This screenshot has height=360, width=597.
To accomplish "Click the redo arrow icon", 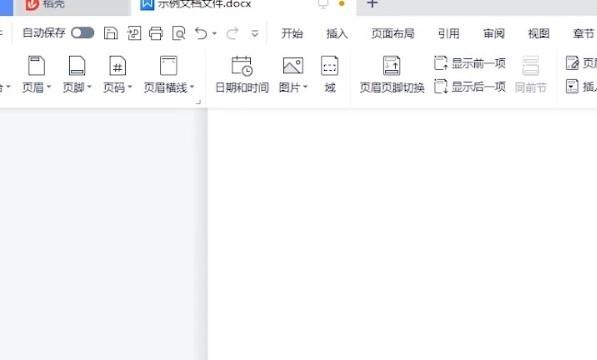I will tap(232, 33).
